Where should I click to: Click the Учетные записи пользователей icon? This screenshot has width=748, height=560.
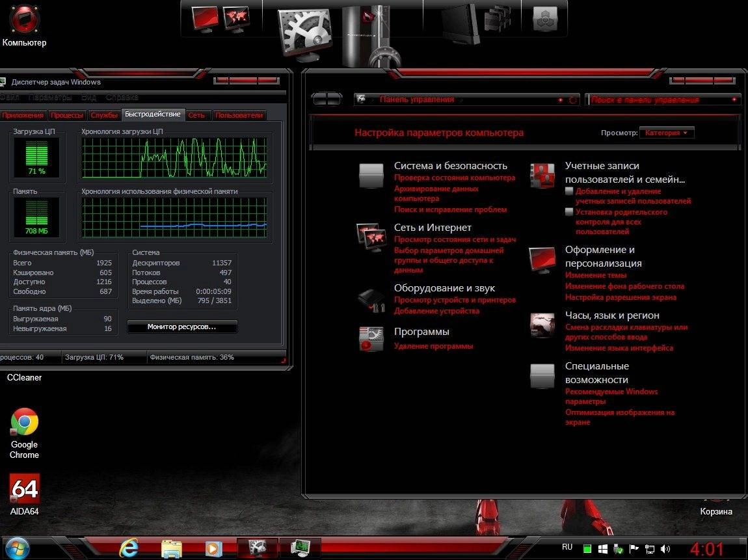click(x=542, y=176)
